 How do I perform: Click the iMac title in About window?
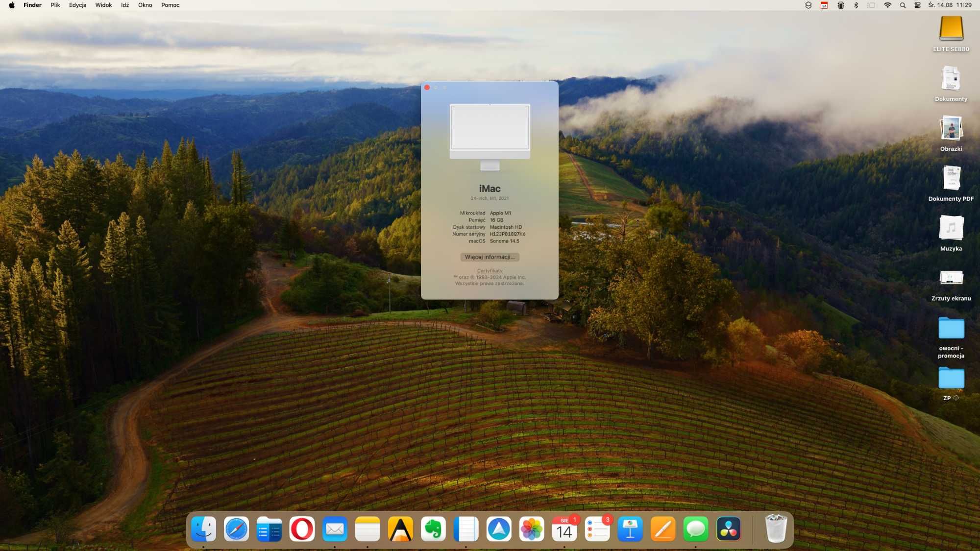[x=490, y=189]
